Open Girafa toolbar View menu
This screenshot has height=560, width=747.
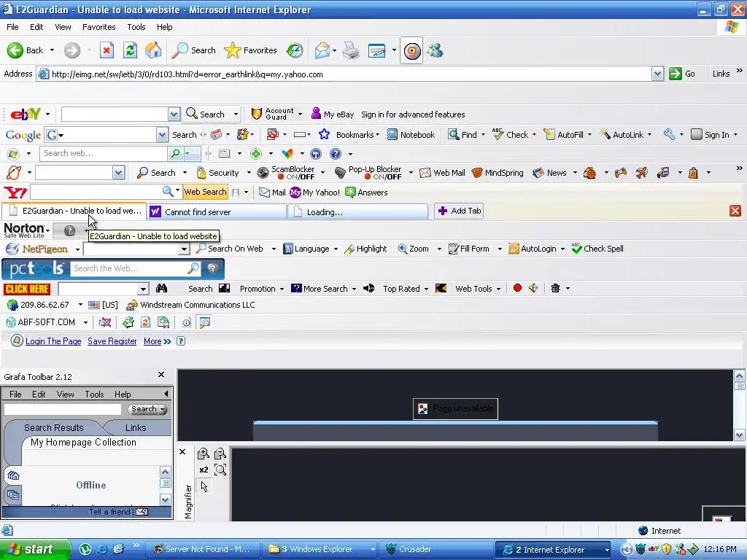65,394
